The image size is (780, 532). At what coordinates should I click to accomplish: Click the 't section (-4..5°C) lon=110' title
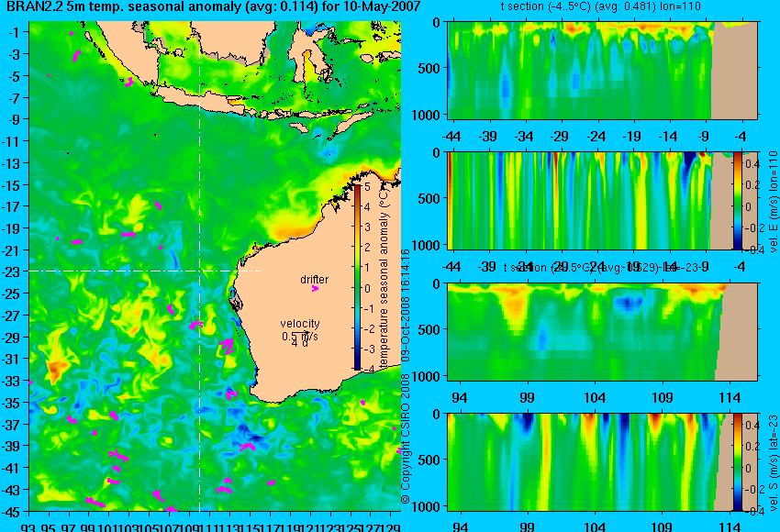click(x=601, y=7)
